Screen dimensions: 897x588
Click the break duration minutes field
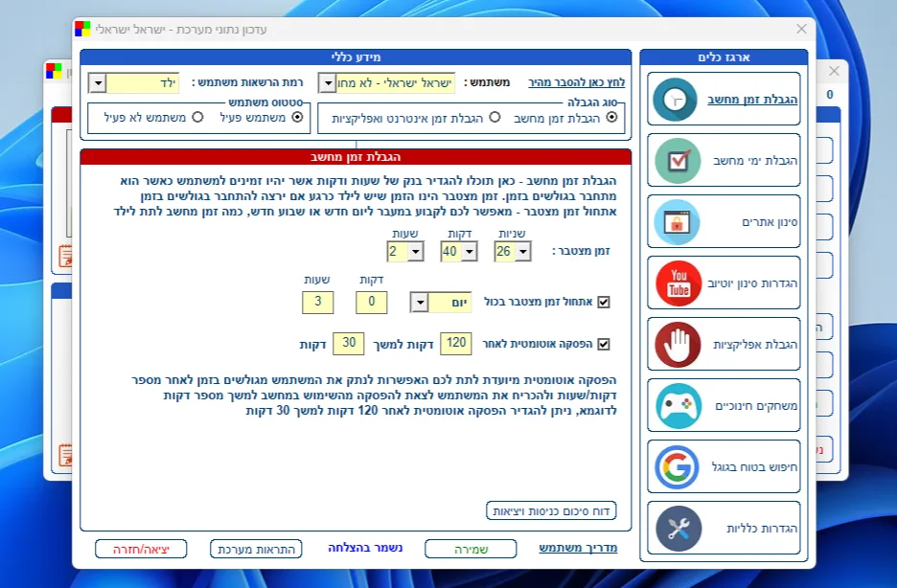click(349, 344)
